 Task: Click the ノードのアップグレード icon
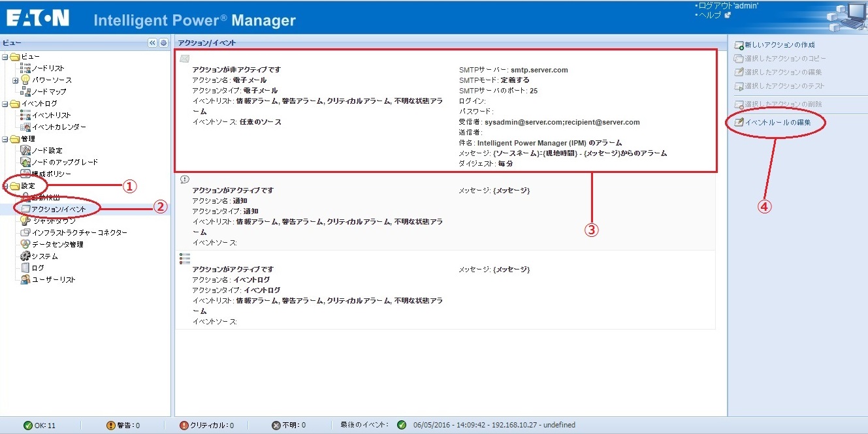pyautogui.click(x=25, y=162)
